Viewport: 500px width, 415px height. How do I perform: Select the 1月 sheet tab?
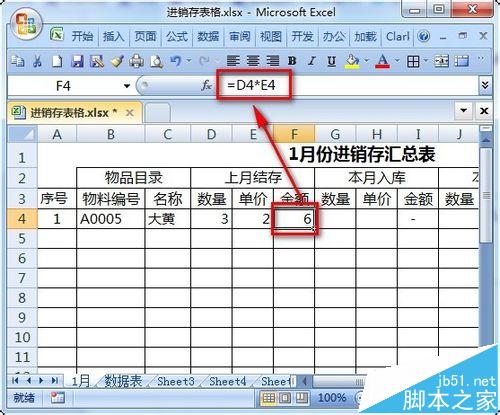(81, 381)
